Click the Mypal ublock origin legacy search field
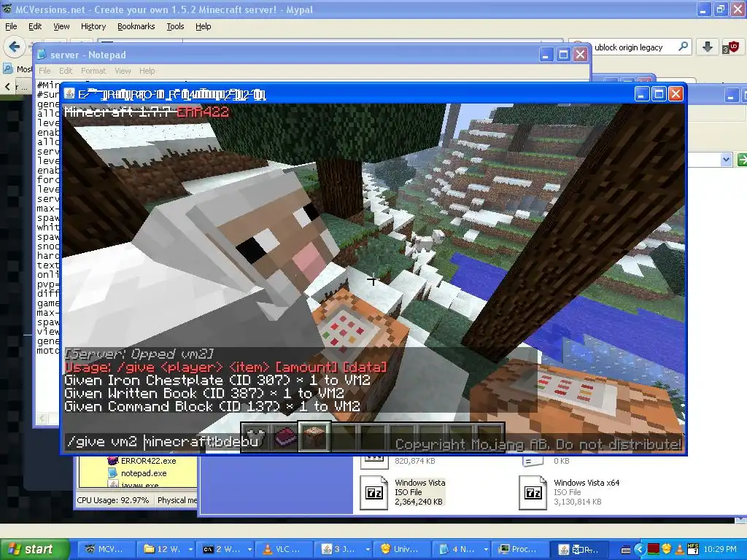Image resolution: width=747 pixels, height=560 pixels. tap(629, 47)
